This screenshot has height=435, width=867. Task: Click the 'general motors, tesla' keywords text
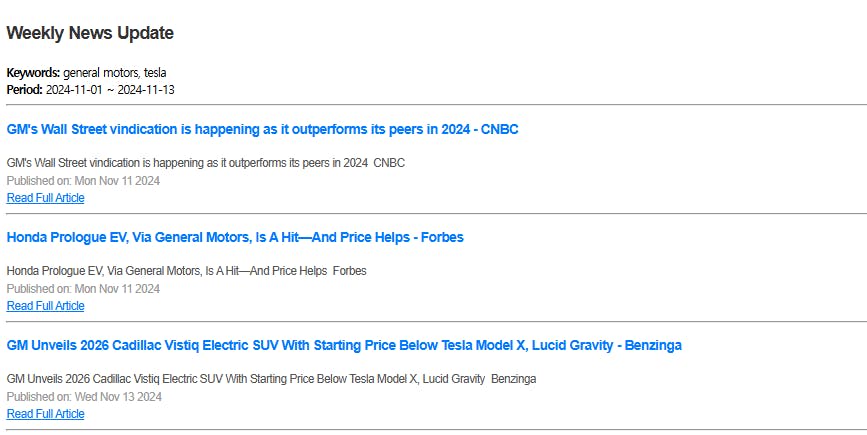coord(115,73)
